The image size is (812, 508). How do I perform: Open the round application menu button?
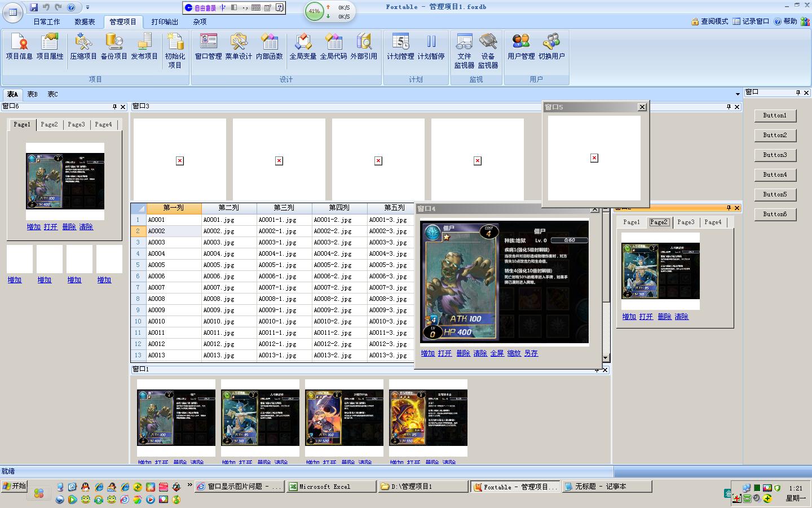point(13,12)
